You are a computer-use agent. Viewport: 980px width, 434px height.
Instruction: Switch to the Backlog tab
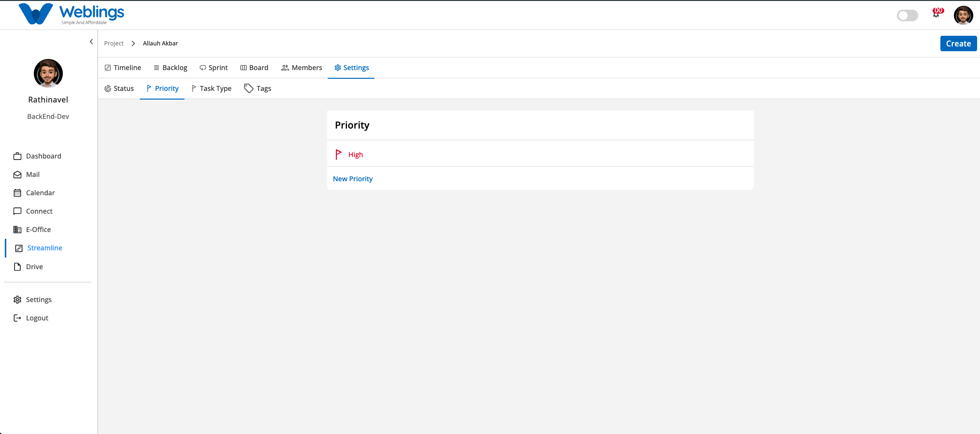(x=170, y=68)
